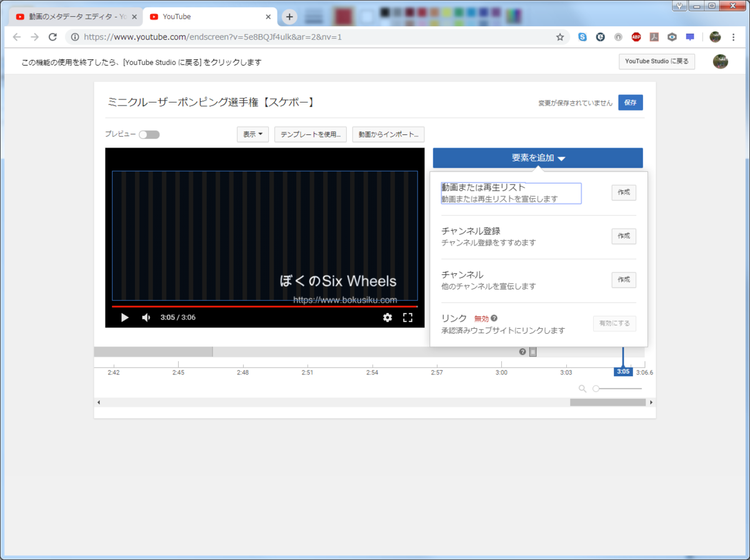Viewport: 750px width, 560px height.
Task: Click the blue speech bubble extension icon
Action: click(690, 37)
